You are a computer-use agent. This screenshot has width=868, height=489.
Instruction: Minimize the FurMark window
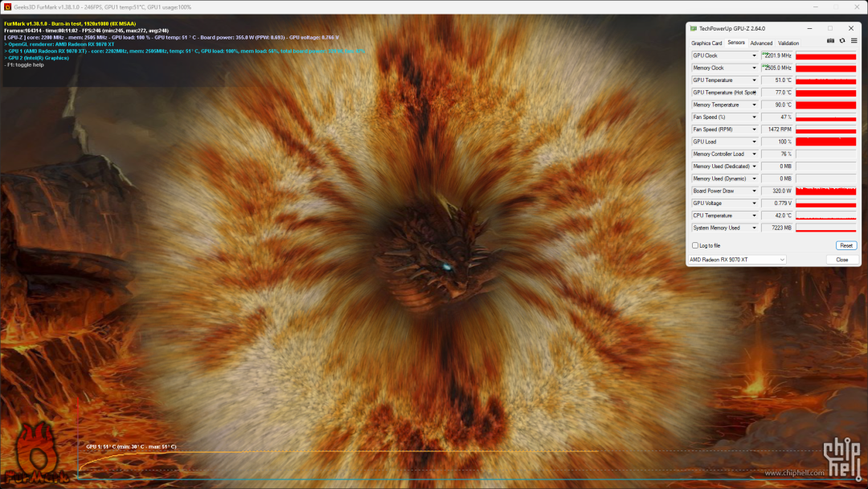point(816,7)
